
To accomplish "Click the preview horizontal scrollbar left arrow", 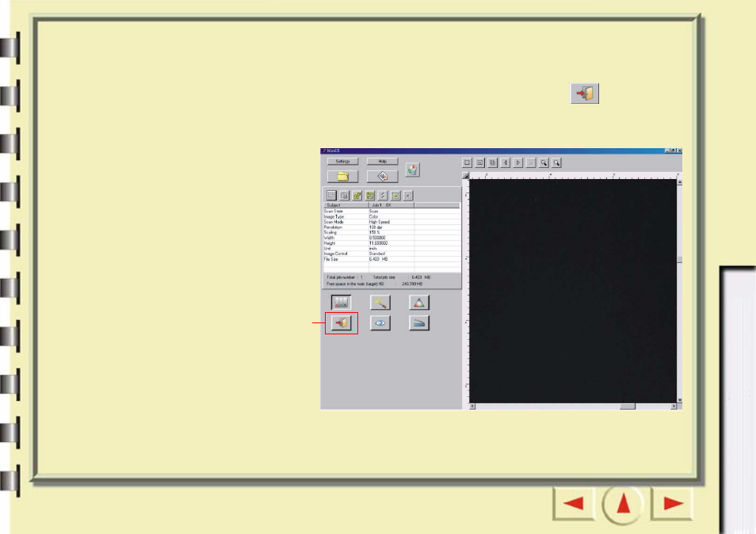I will [x=472, y=406].
